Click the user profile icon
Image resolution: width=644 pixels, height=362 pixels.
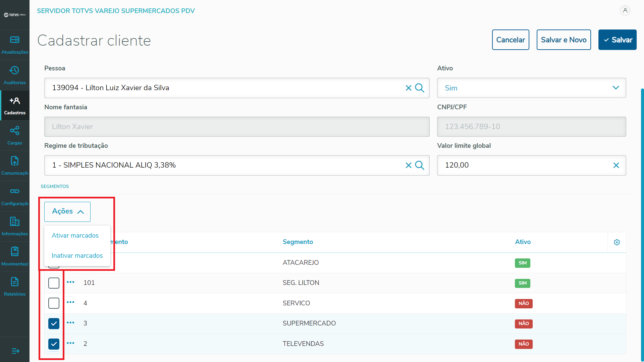625,11
